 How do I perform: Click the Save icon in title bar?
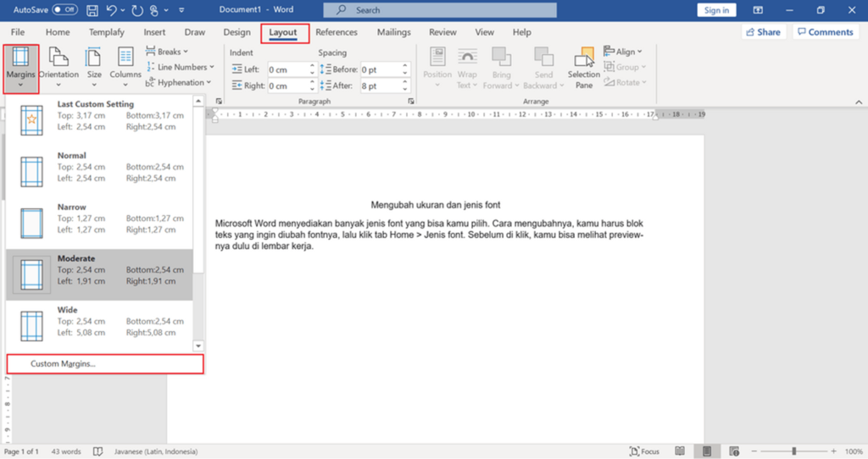(91, 10)
